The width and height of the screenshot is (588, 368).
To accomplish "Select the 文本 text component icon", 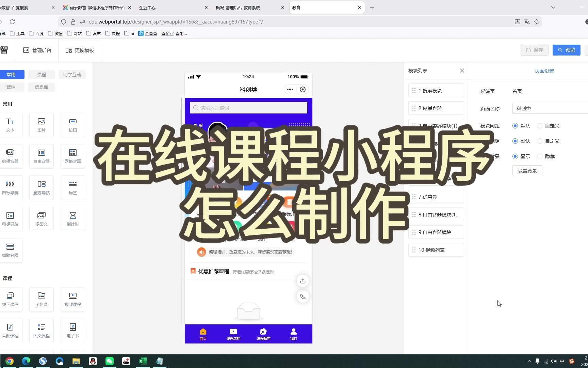I will click(x=10, y=125).
